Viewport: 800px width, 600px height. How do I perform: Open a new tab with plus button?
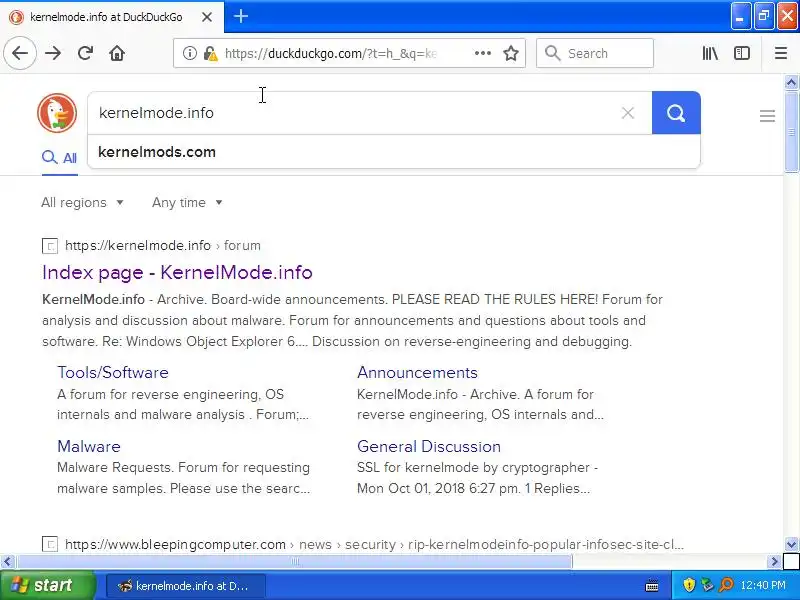[241, 16]
